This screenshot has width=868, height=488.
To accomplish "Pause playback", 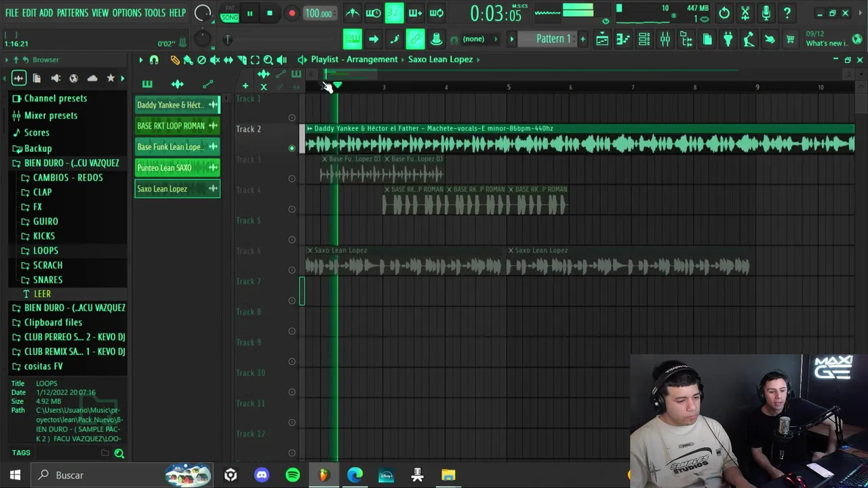I will pyautogui.click(x=250, y=13).
